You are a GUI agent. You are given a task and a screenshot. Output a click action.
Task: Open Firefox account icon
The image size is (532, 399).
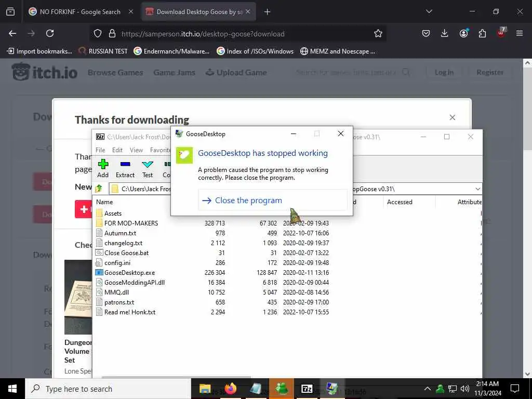463,33
